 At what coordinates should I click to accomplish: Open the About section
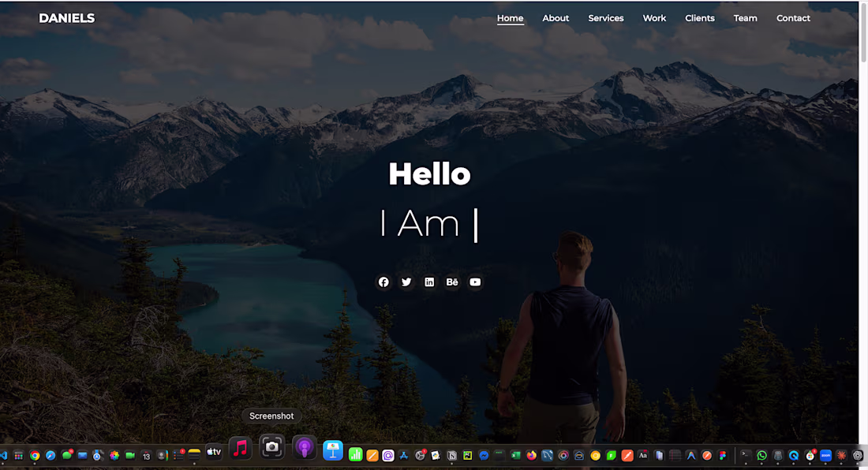(556, 18)
